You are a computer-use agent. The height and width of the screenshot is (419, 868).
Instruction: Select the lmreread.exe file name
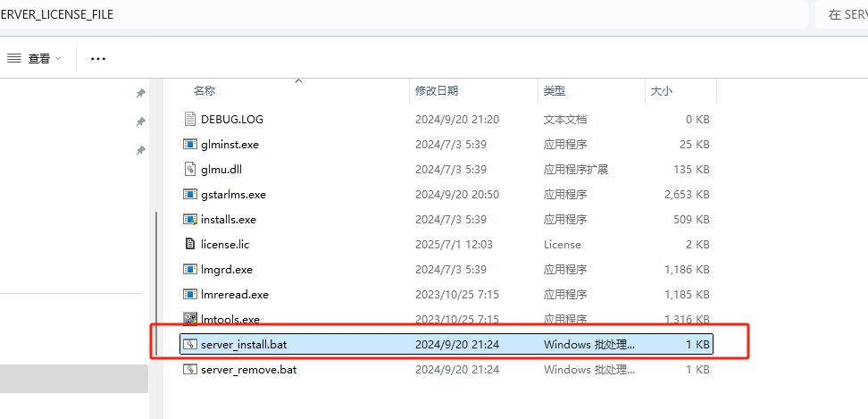coord(235,295)
